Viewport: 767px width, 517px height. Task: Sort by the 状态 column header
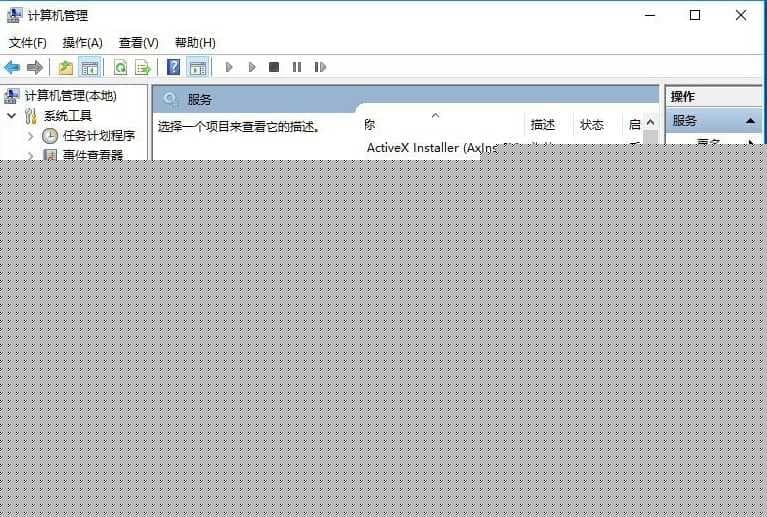point(591,125)
